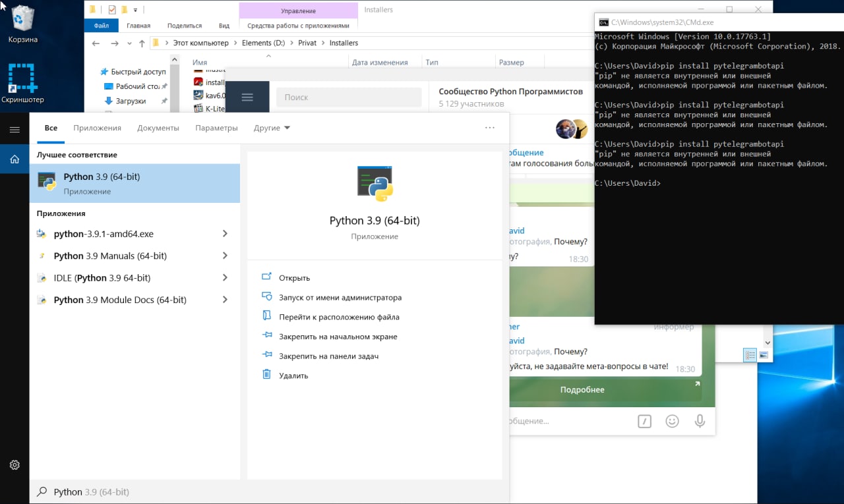Expand options for IDLE (Python 3.9 64-bit)
Image resolution: width=844 pixels, height=504 pixels.
click(x=225, y=277)
